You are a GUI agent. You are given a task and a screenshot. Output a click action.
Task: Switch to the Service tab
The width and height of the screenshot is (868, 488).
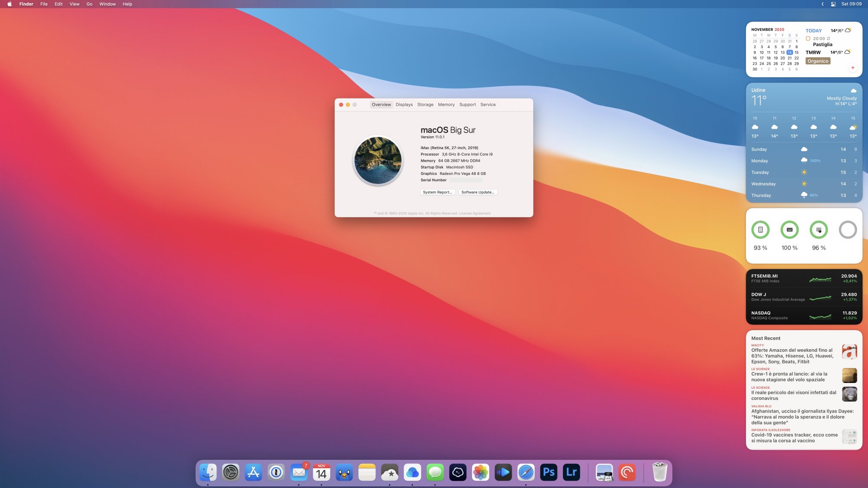(x=488, y=105)
